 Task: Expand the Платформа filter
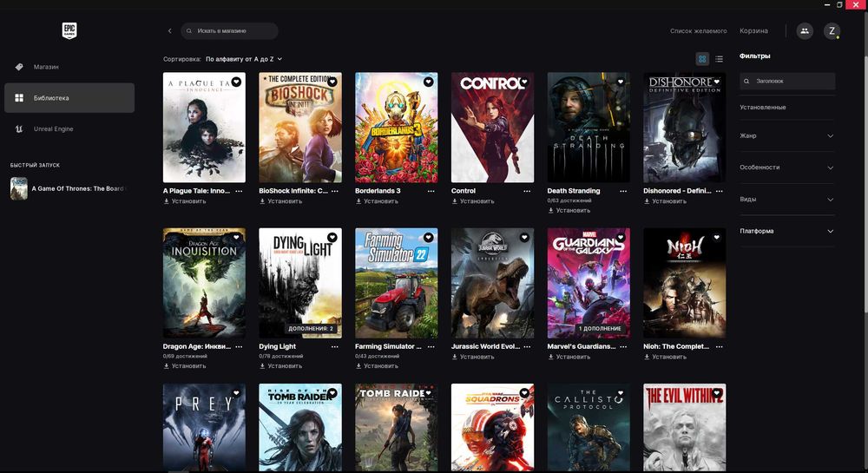point(786,231)
